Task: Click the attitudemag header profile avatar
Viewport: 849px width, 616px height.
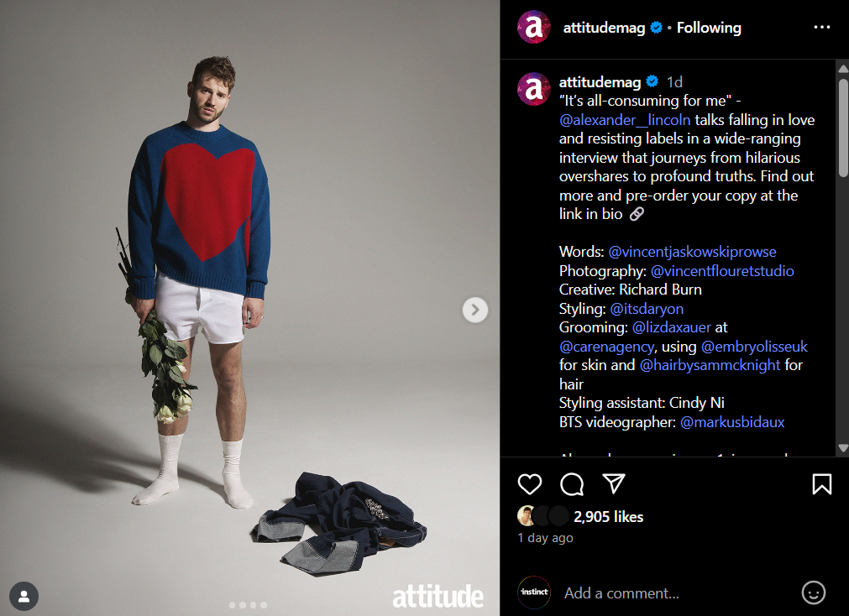Action: pos(534,27)
